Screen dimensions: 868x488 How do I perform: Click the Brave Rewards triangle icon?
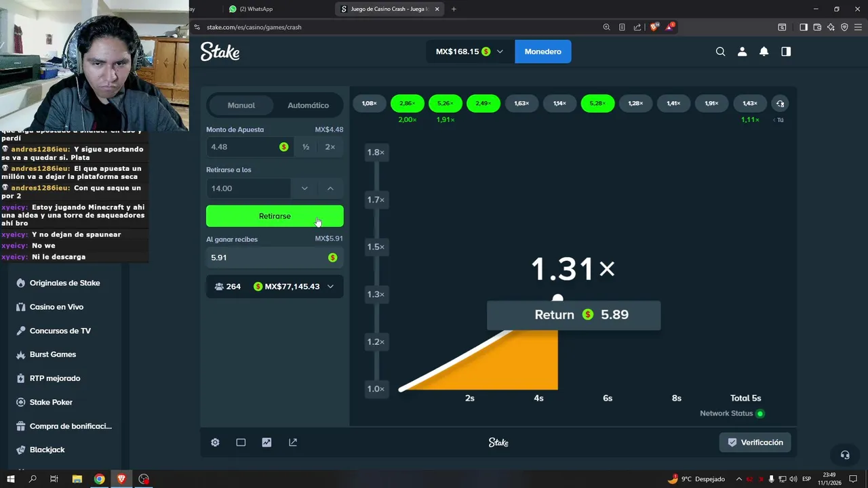click(x=671, y=27)
